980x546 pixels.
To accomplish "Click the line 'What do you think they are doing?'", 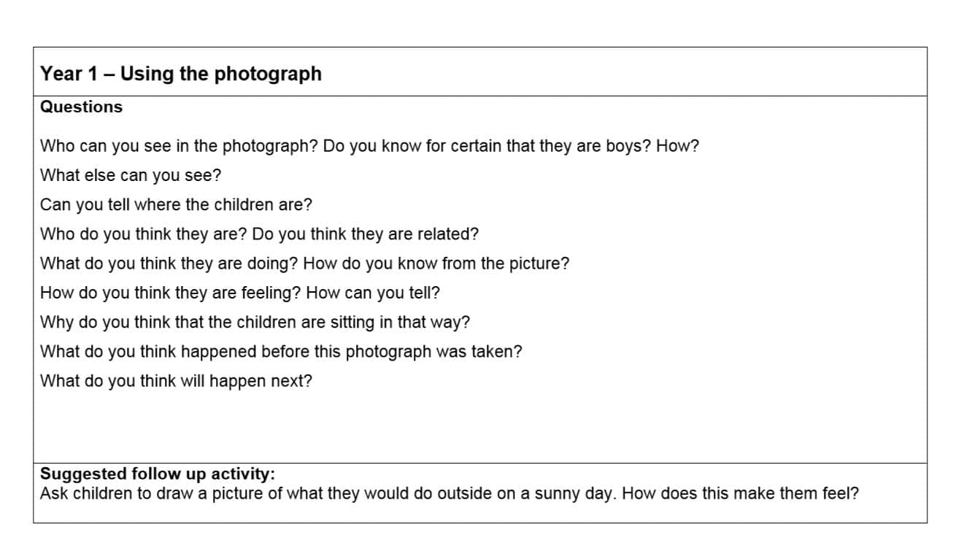I will (x=169, y=264).
